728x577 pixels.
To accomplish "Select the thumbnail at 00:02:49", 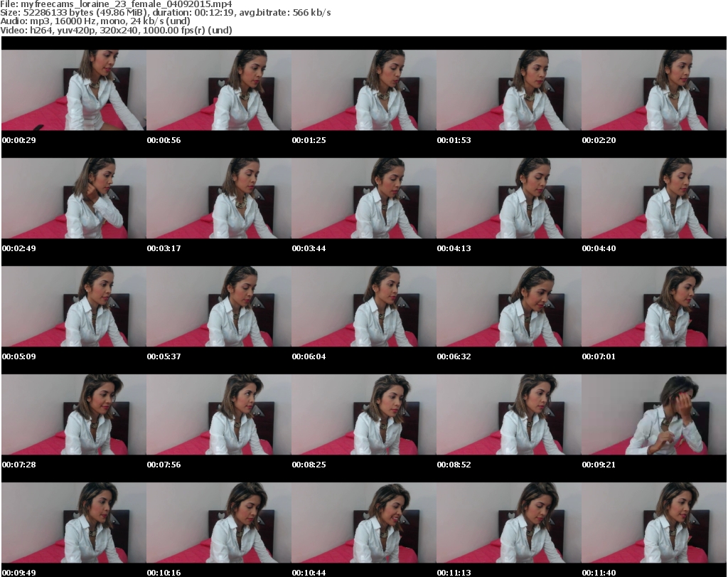I will 74,198.
